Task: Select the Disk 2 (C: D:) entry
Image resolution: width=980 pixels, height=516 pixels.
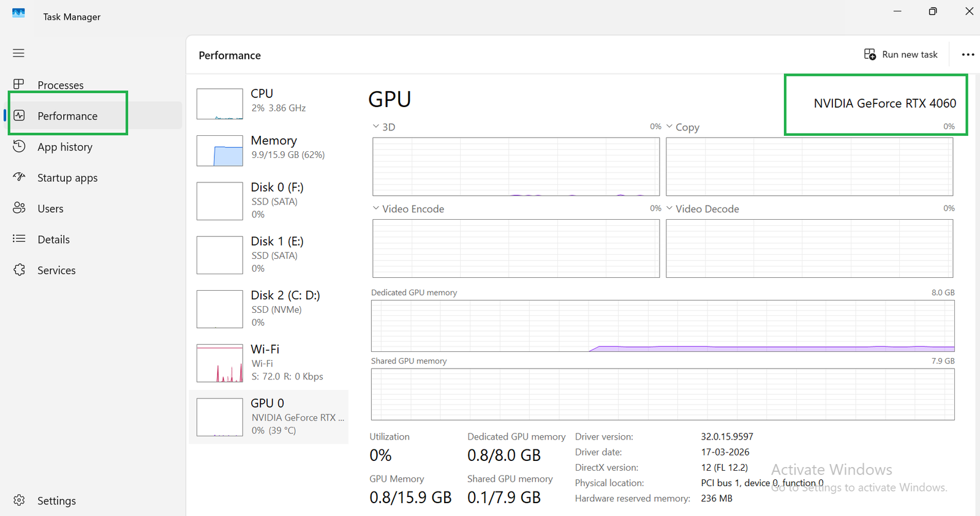Action: [x=269, y=308]
